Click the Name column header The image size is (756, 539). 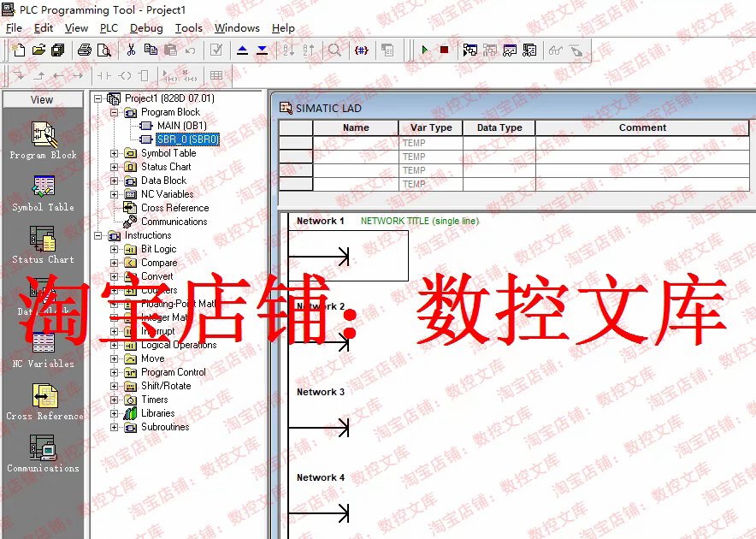(356, 127)
